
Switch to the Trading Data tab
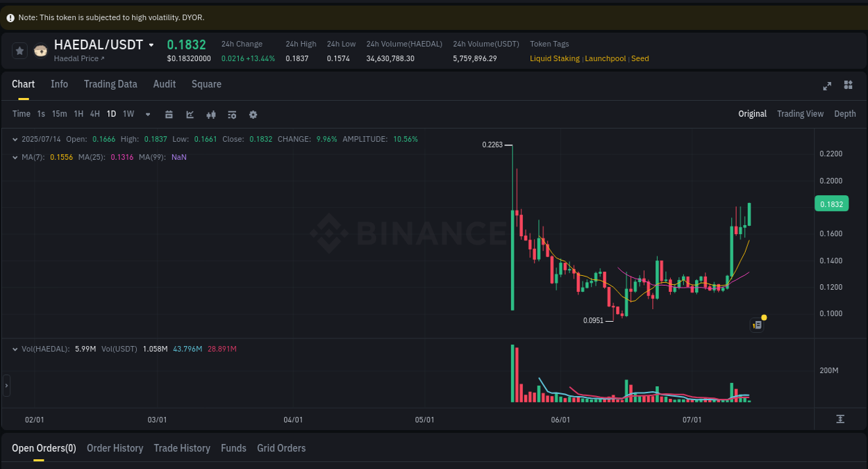pos(110,84)
